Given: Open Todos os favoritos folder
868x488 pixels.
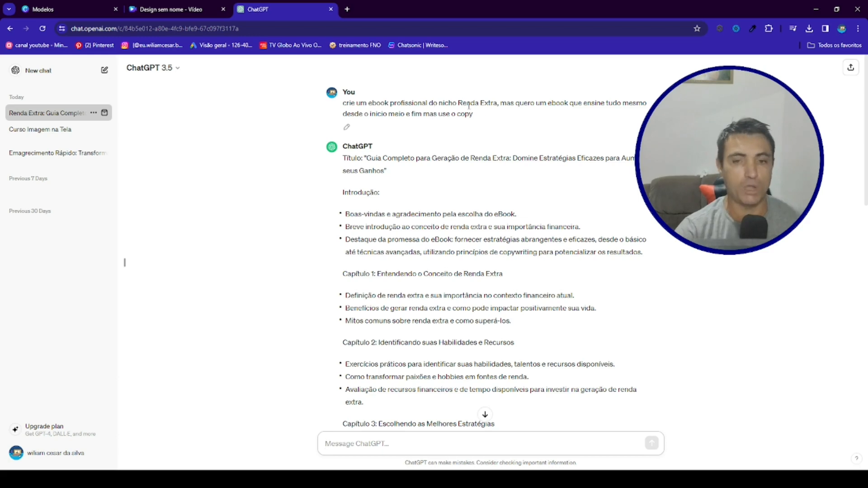Looking at the screenshot, I should [835, 45].
